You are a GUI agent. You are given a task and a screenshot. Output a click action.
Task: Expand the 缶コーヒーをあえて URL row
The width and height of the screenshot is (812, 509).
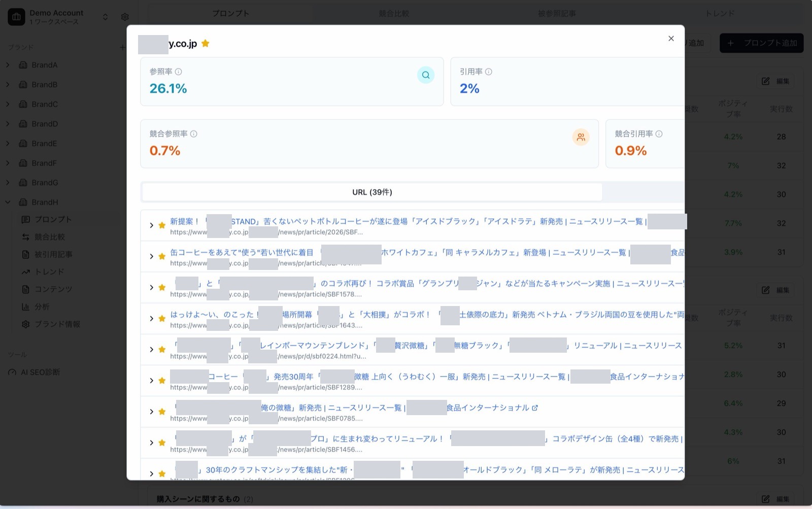coord(151,256)
